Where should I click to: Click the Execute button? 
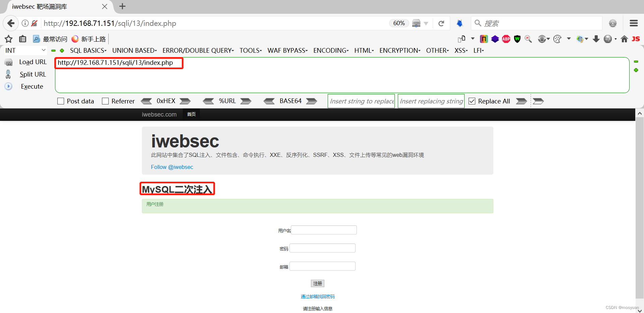coord(32,86)
